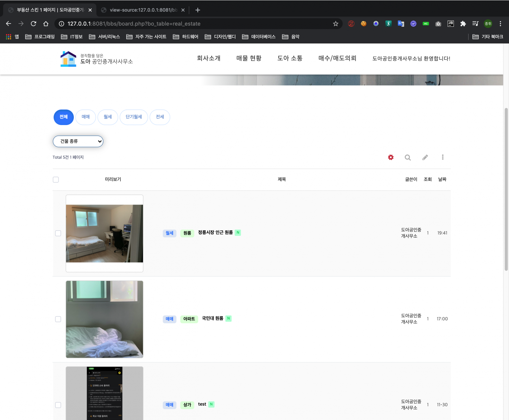Check the box for 정릉시장 인근 원룸 listing
Image resolution: width=509 pixels, height=420 pixels.
pos(58,233)
